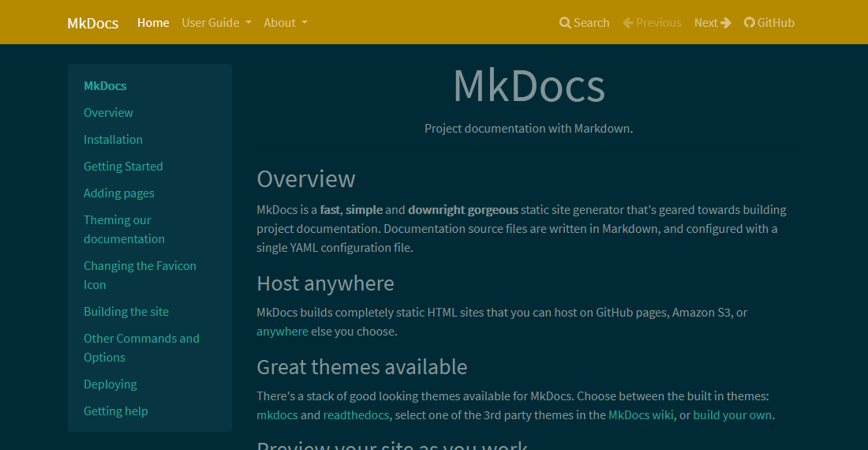868x450 pixels.
Task: Click the large MkDocs page title
Action: click(x=529, y=86)
